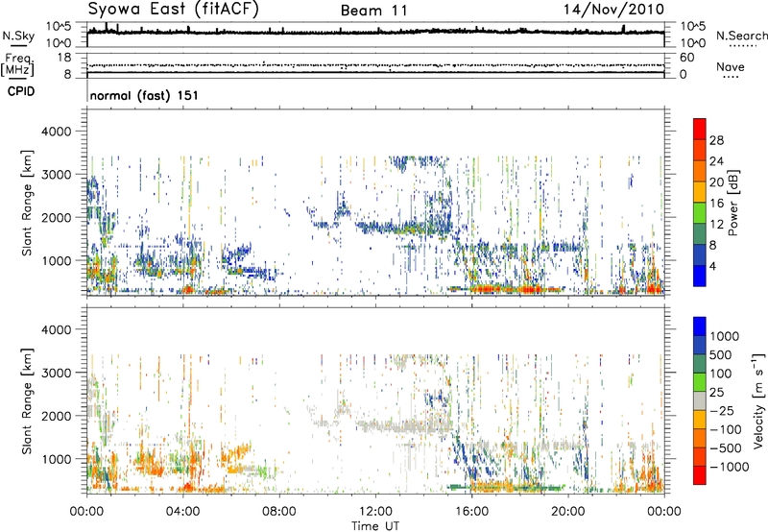Click the '3000' range tick on power panel

(56, 175)
